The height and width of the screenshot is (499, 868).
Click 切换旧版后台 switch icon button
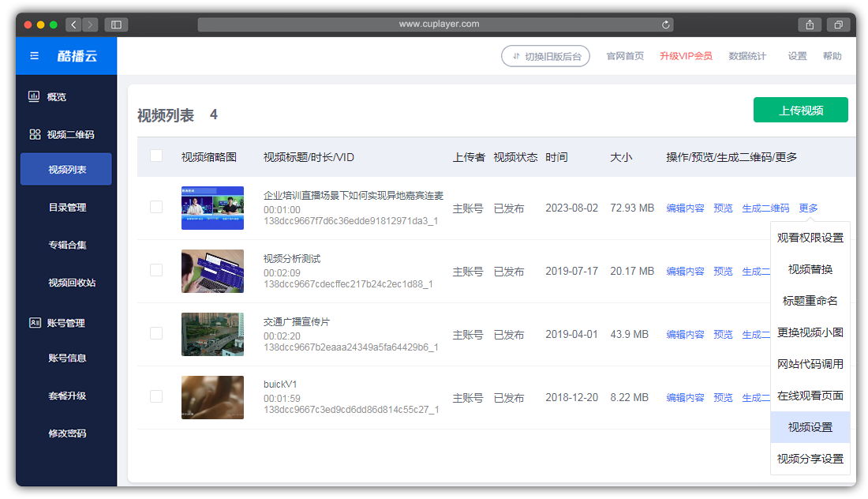point(545,56)
